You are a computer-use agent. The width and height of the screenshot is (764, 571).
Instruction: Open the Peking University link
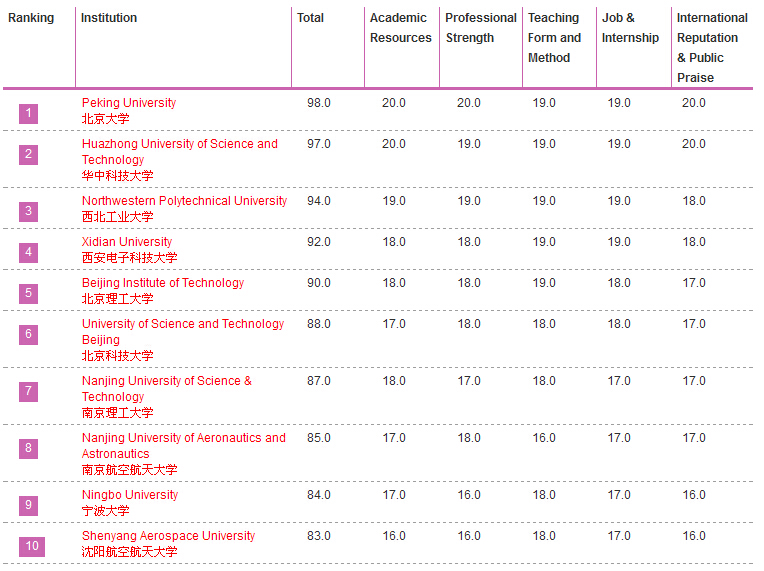pos(129,103)
